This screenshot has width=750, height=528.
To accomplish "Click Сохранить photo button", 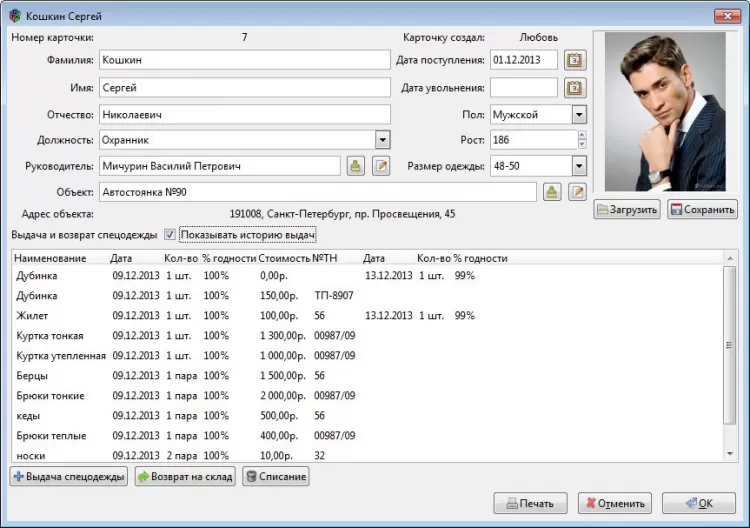I will click(702, 210).
